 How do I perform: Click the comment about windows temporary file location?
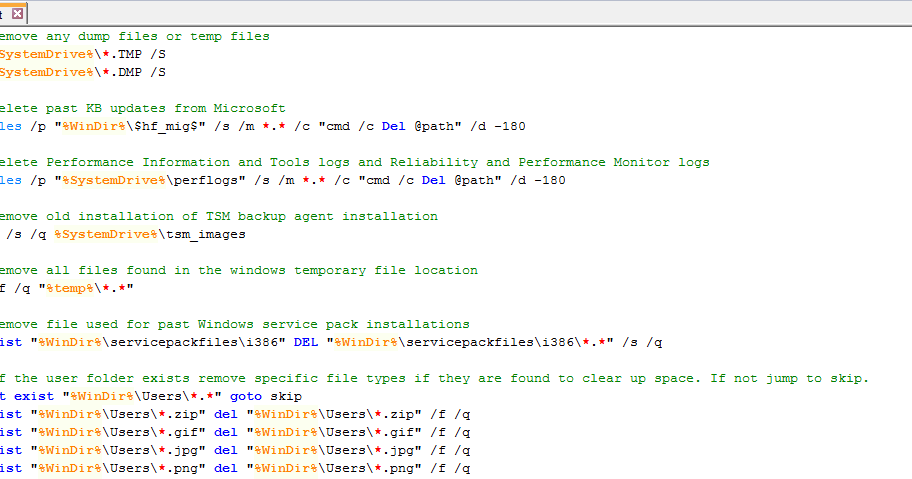click(x=239, y=270)
